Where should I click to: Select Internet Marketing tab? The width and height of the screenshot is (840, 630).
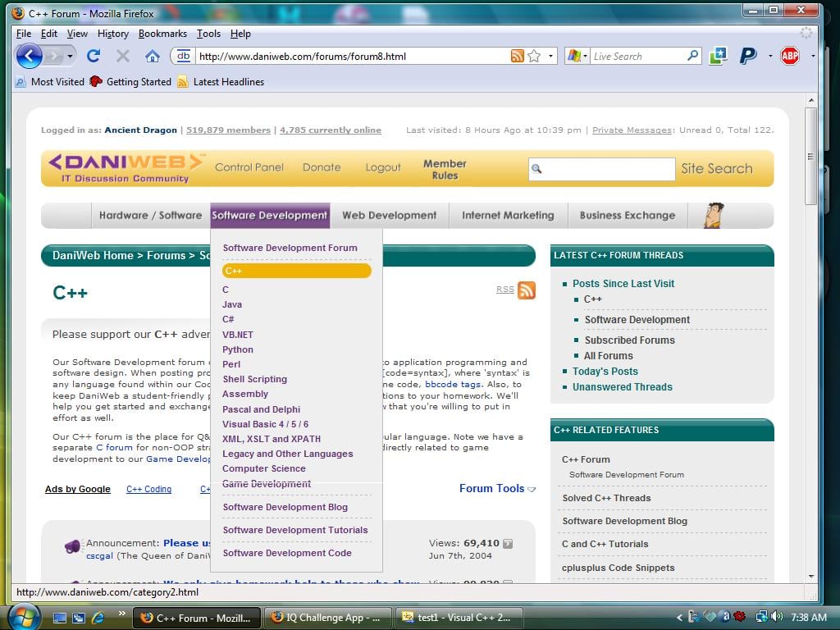tap(508, 216)
